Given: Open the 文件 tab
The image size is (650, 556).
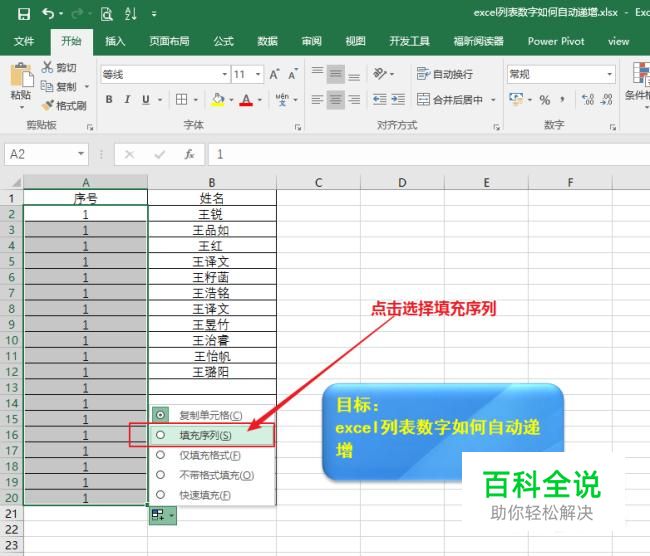Looking at the screenshot, I should [x=24, y=41].
